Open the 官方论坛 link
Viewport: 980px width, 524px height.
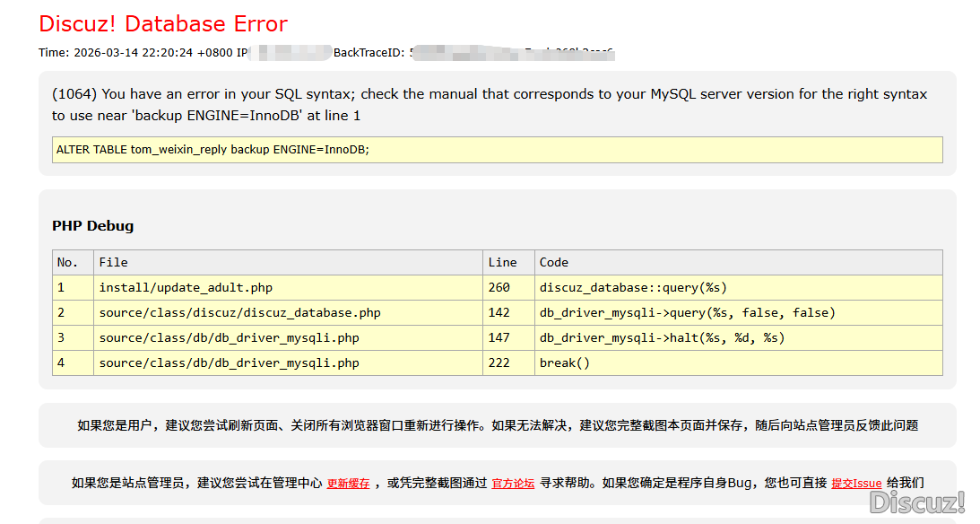(x=513, y=484)
